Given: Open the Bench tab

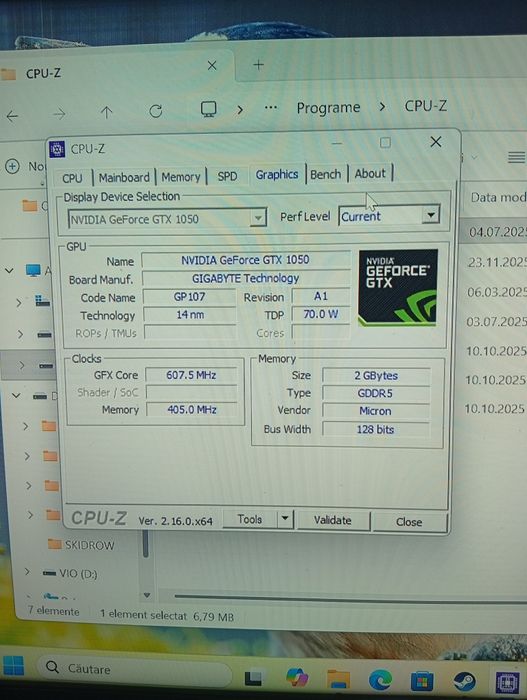Looking at the screenshot, I should click(x=326, y=174).
